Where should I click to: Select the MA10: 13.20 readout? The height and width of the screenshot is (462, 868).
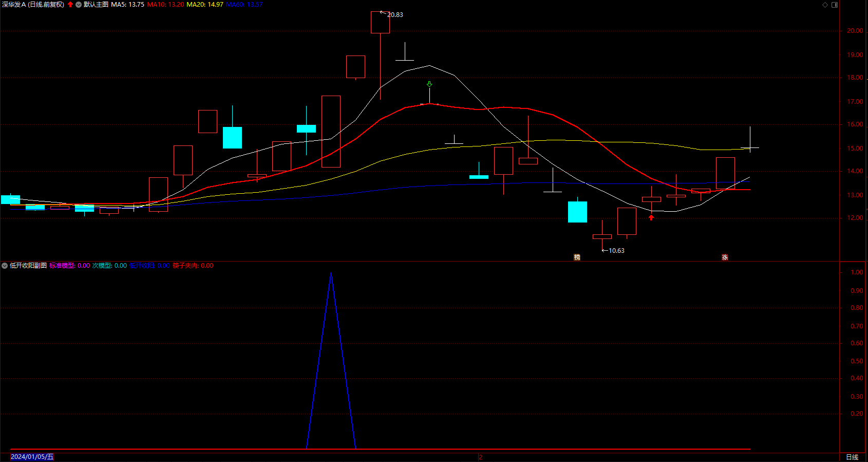tap(165, 5)
